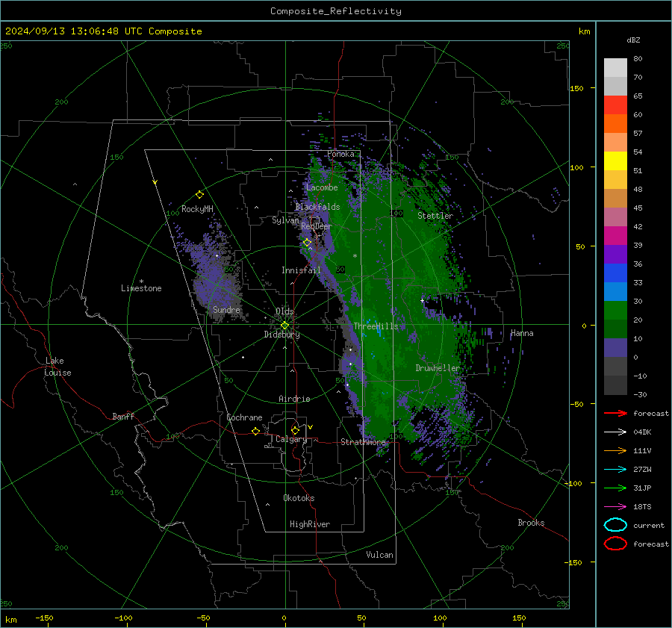672x628 pixels.
Task: Click the blue 36 dBZ color swatch
Action: coord(615,273)
